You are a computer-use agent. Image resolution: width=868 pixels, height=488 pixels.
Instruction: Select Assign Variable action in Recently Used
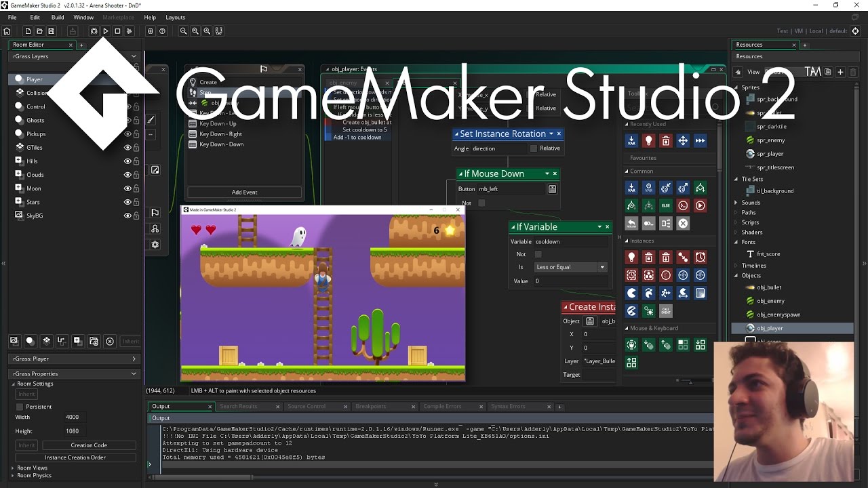[x=631, y=140]
